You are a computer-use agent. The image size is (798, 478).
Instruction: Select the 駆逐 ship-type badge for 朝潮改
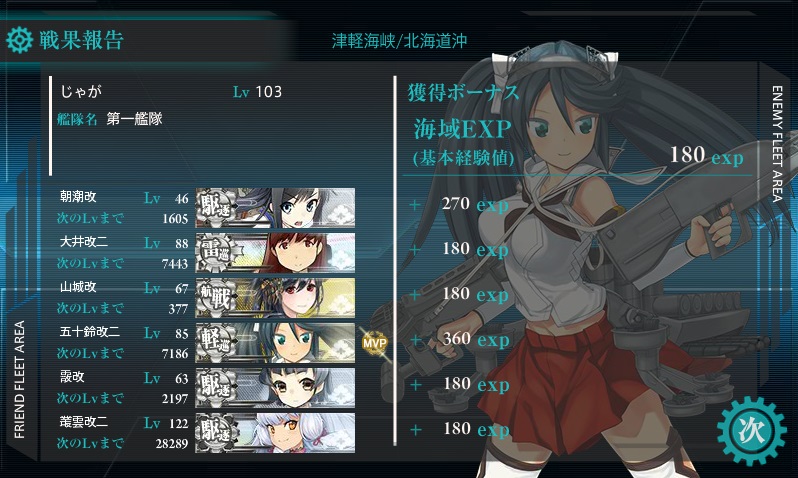(216, 208)
